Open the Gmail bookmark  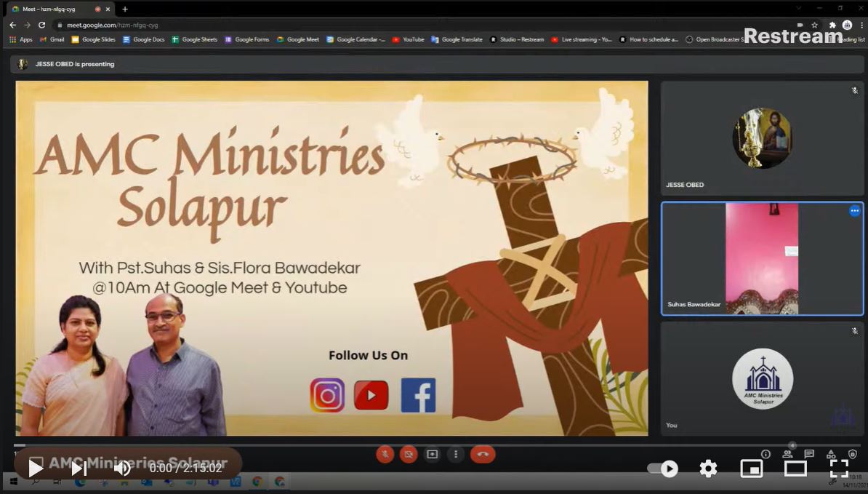pos(52,39)
